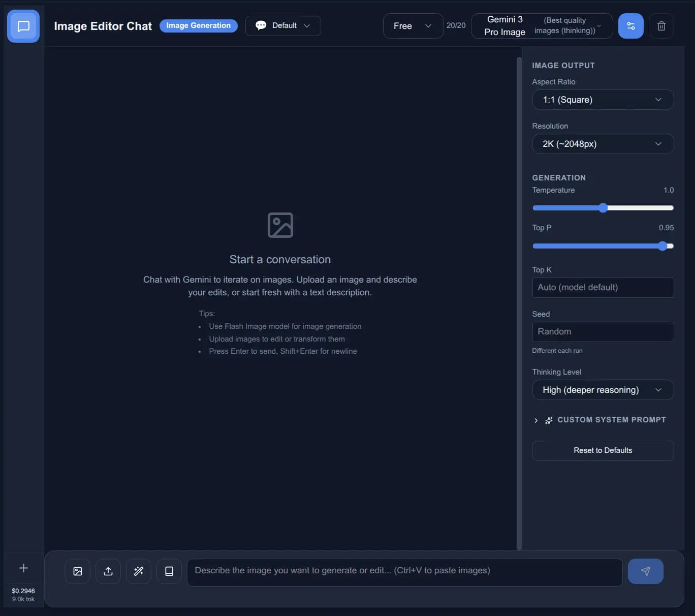Open the Default persona menu
The height and width of the screenshot is (616, 695).
point(282,25)
